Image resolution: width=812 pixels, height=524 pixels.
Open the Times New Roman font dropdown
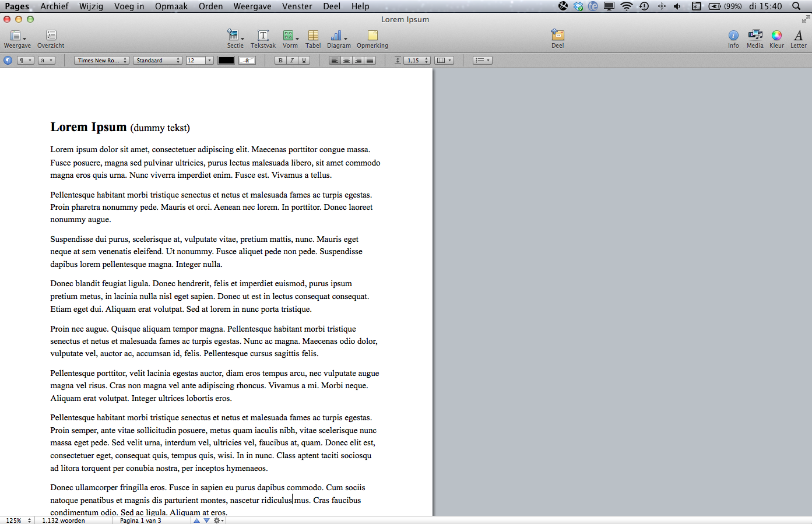click(101, 60)
